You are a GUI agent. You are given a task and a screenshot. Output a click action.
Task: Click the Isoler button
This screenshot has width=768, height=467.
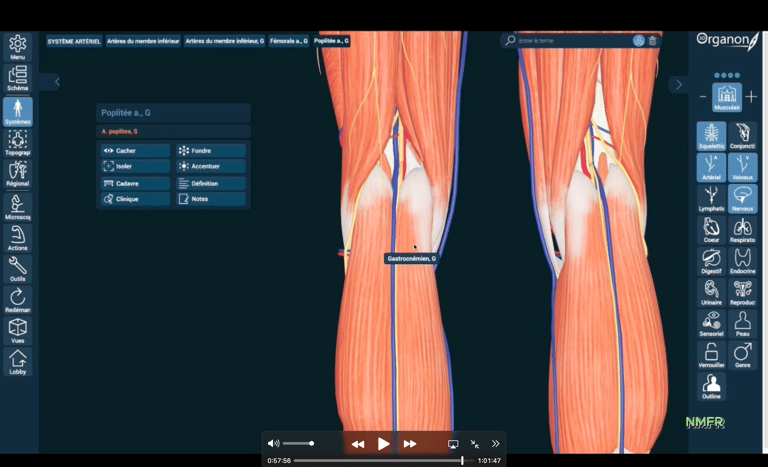pyautogui.click(x=135, y=166)
